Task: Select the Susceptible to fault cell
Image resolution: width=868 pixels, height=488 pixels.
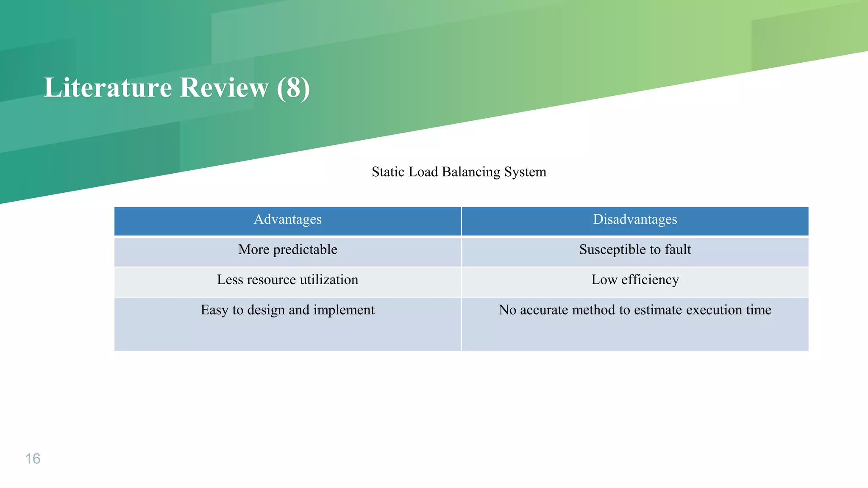Action: (635, 252)
